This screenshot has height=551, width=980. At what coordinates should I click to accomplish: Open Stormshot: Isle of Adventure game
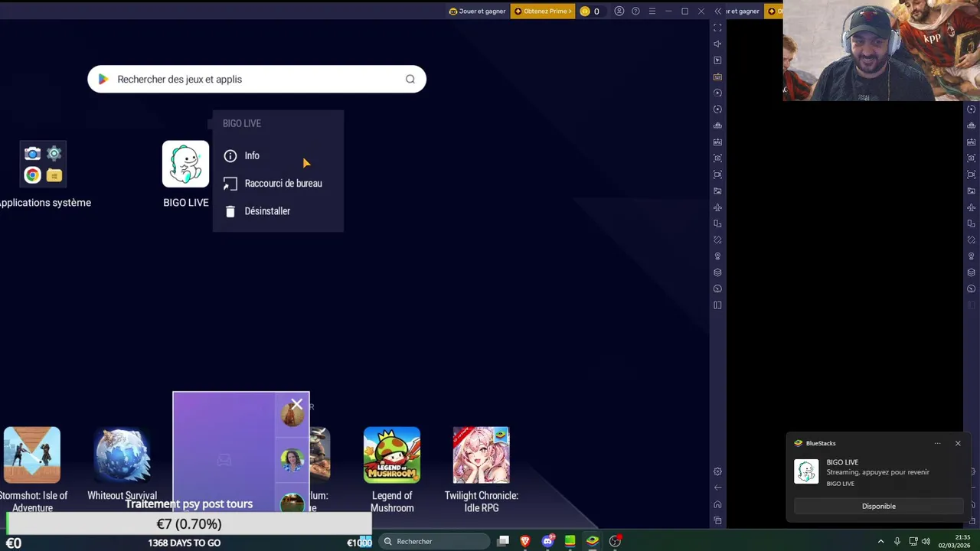tap(32, 455)
